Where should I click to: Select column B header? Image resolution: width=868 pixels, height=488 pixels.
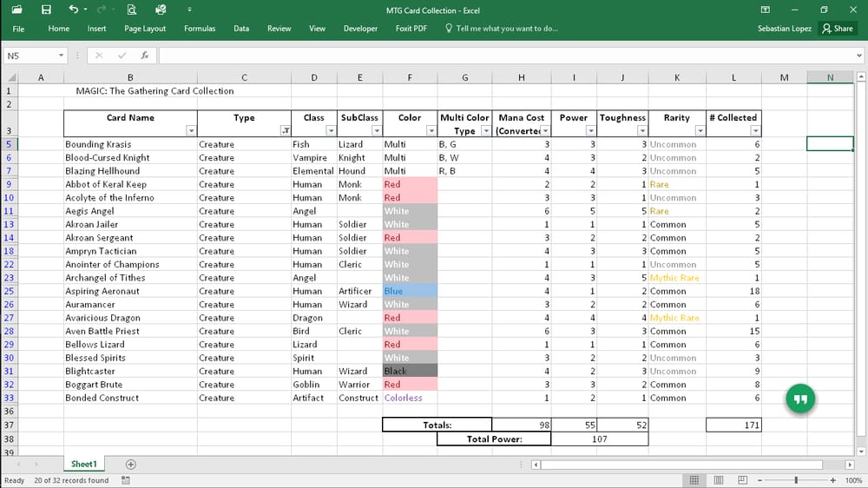130,77
